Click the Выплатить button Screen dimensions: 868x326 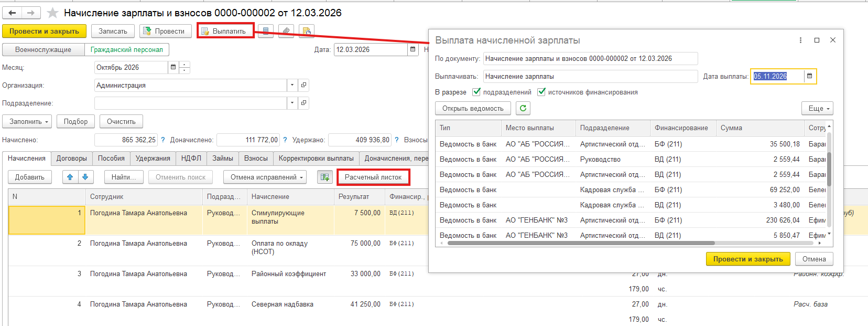pos(225,31)
